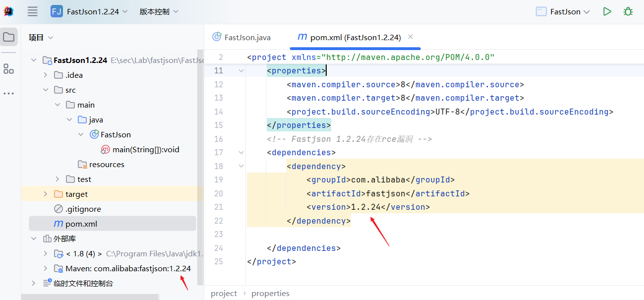
Task: Collapse the src folder
Action: click(x=46, y=90)
